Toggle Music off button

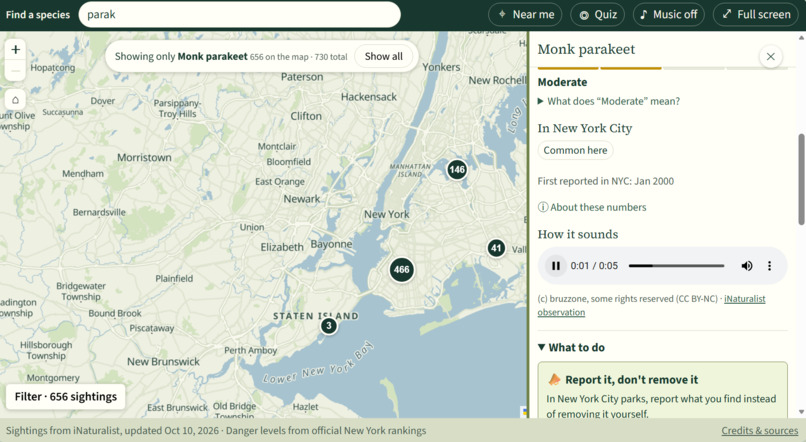click(x=668, y=14)
